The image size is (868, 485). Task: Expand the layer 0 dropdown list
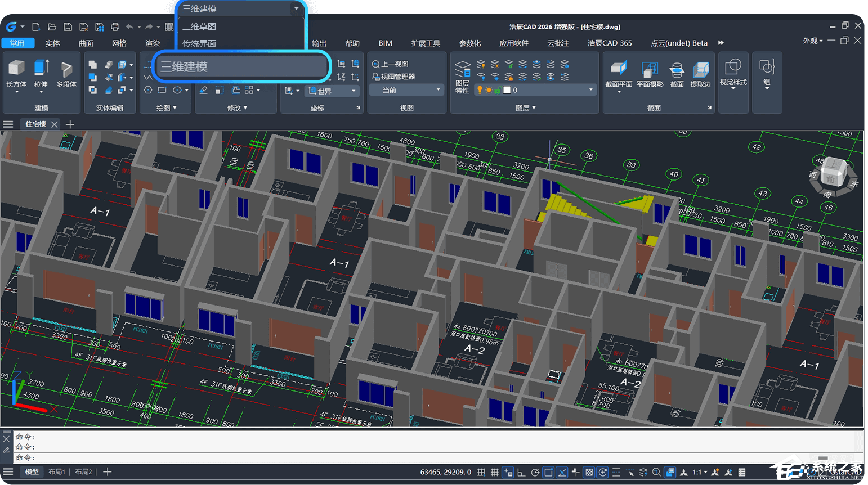point(590,90)
